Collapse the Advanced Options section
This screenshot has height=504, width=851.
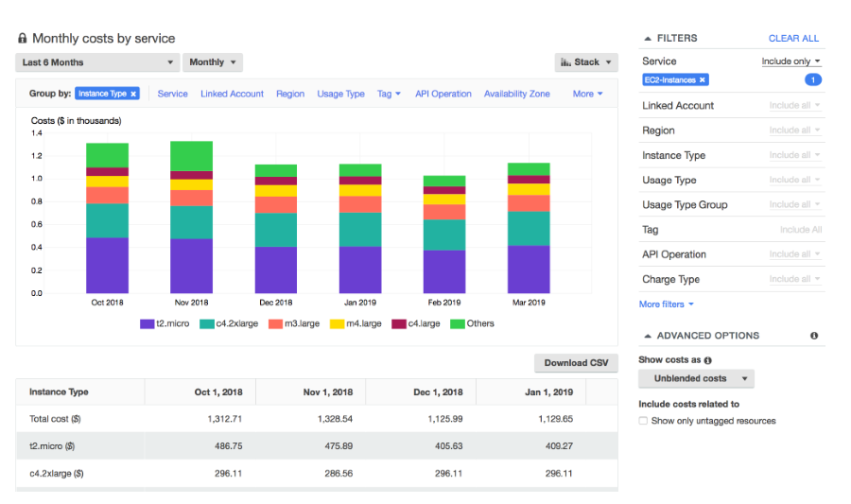click(x=648, y=336)
